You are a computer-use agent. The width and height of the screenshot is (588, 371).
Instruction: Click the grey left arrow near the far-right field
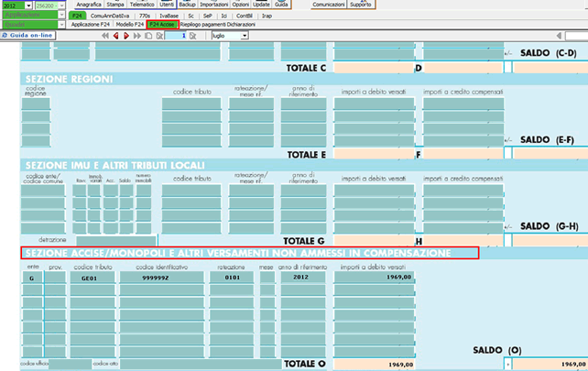tap(559, 36)
